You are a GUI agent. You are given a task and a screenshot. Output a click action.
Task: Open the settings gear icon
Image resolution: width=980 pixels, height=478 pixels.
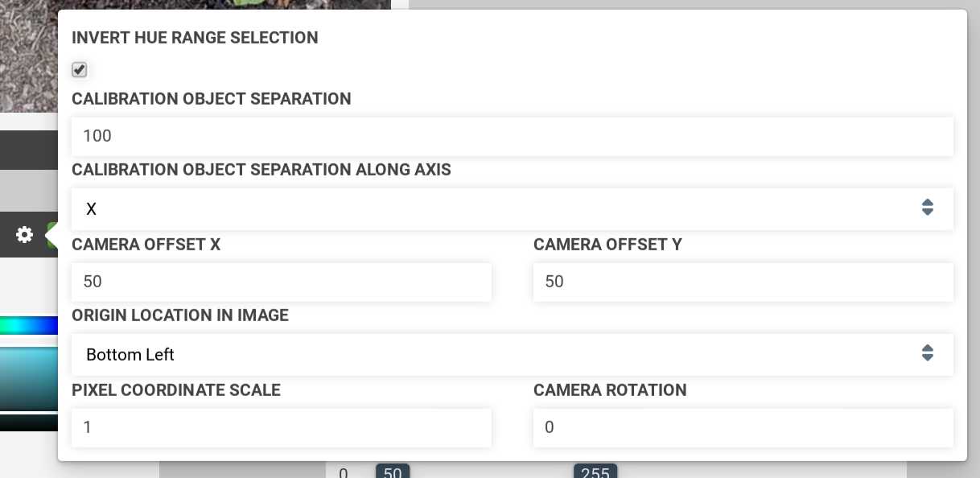coord(25,235)
